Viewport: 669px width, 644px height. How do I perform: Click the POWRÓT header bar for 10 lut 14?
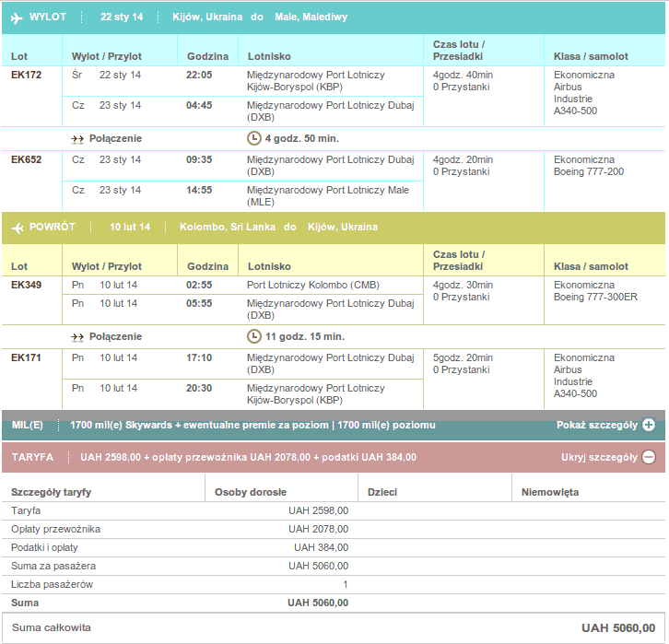coord(334,228)
